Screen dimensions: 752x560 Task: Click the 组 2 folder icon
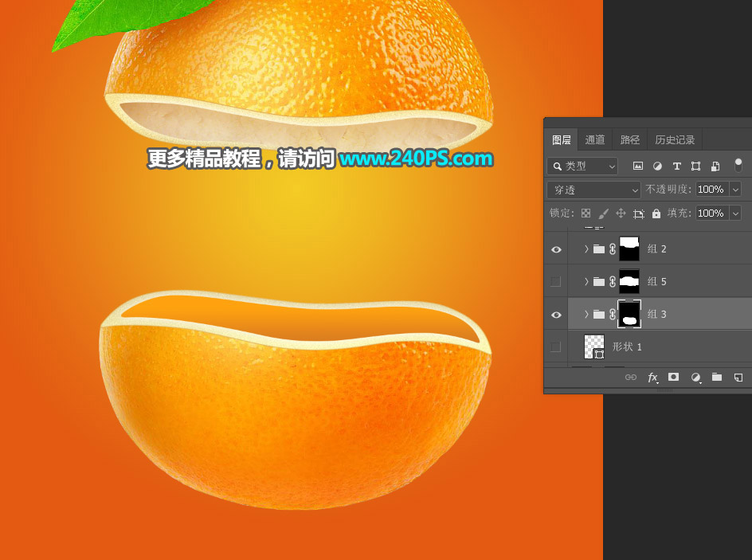(x=599, y=249)
